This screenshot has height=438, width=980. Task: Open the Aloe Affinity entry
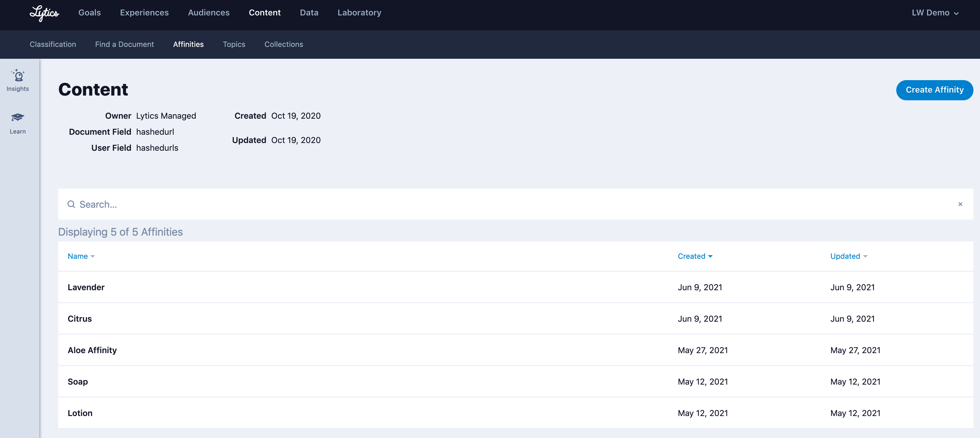[92, 350]
